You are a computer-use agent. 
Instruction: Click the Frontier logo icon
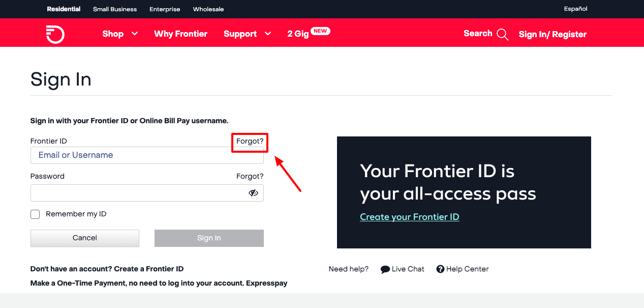pyautogui.click(x=55, y=34)
